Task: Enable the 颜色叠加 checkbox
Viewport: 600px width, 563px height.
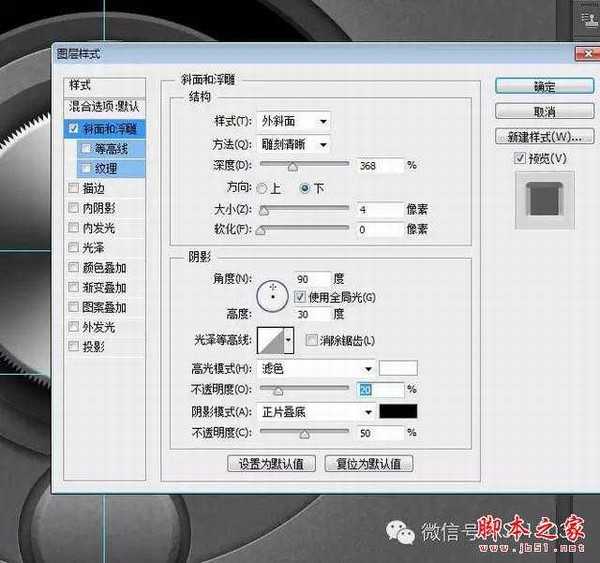Action: pos(73,267)
